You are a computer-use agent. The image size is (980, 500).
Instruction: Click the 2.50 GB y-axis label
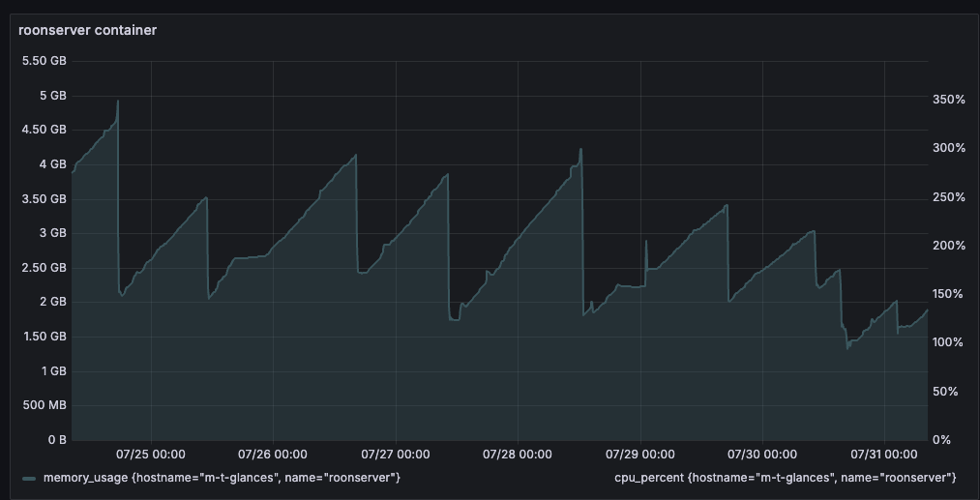point(44,268)
